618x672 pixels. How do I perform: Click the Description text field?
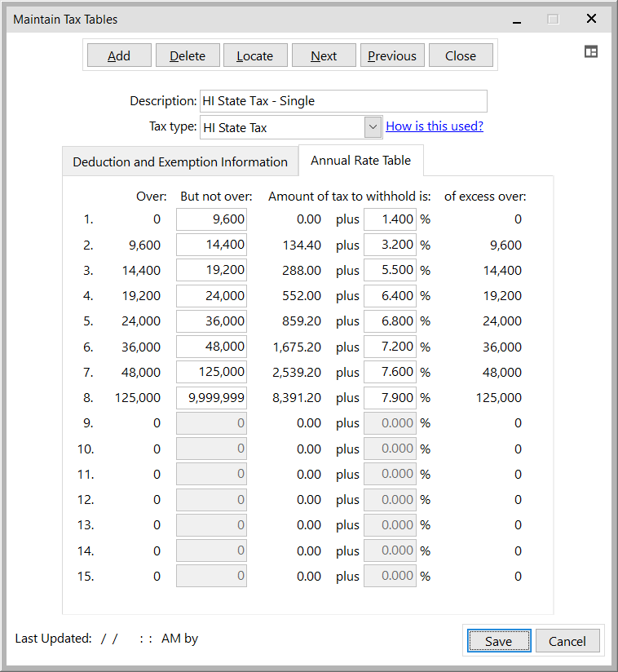pos(342,101)
